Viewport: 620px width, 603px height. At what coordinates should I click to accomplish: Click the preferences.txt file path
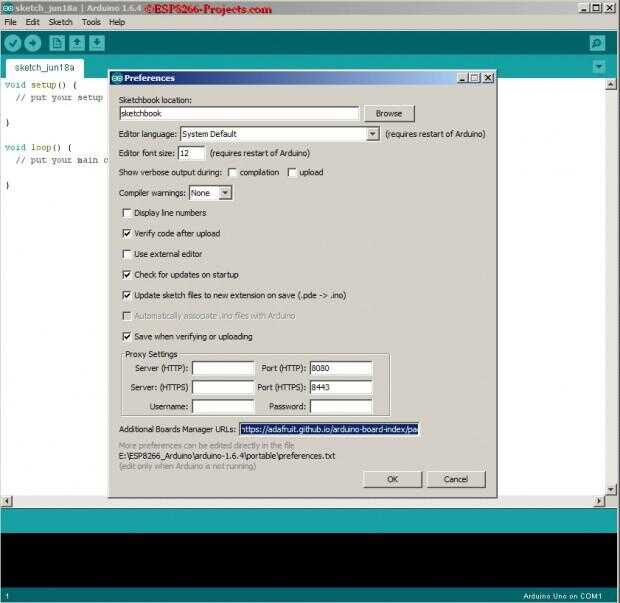click(227, 456)
